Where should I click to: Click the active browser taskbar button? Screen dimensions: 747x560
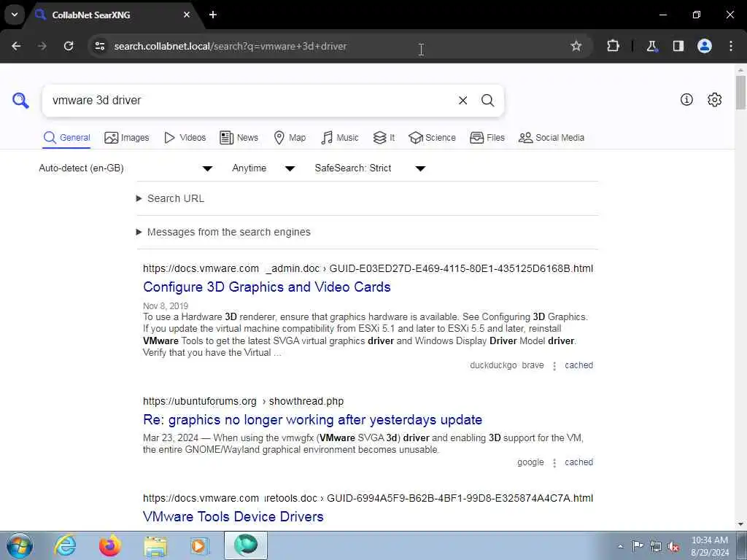[x=246, y=545]
